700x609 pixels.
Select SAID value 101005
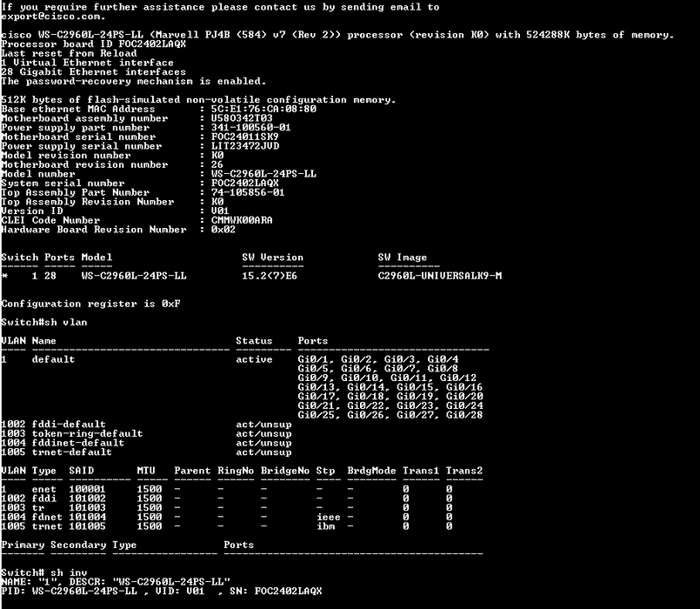88,527
